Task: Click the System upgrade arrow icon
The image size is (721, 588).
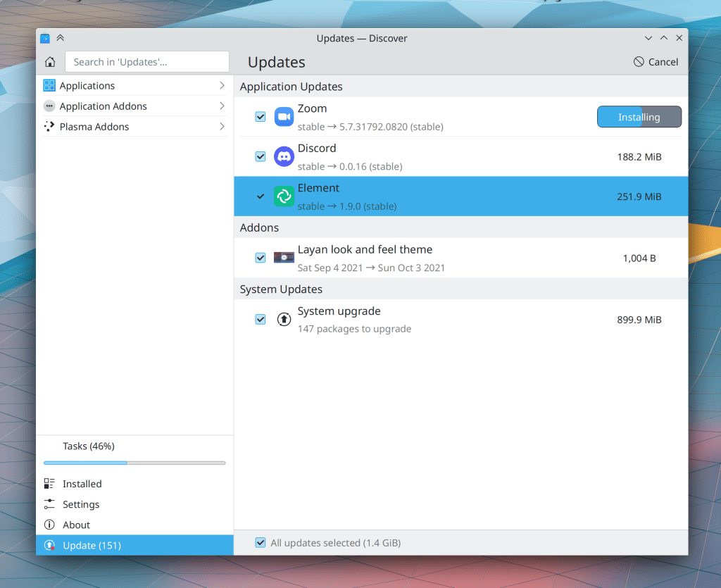Action: [284, 320]
